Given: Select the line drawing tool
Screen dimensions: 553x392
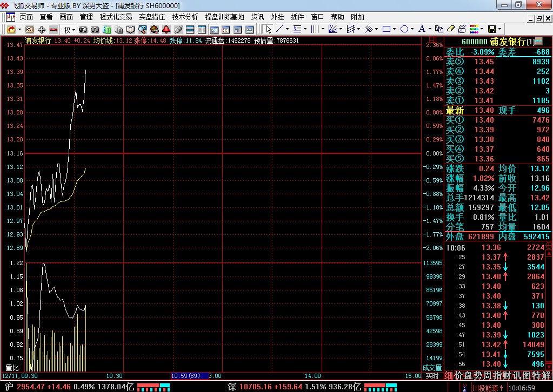Looking at the screenshot, I should 279,29.
